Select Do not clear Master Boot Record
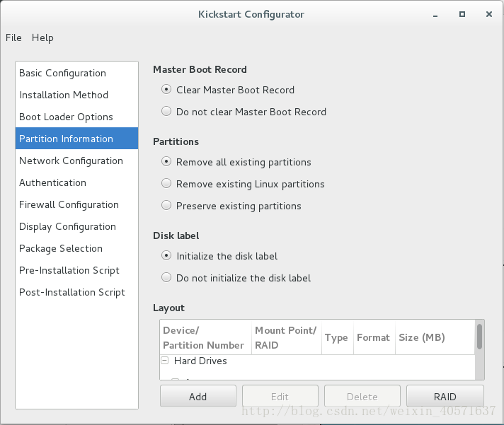 [166, 112]
